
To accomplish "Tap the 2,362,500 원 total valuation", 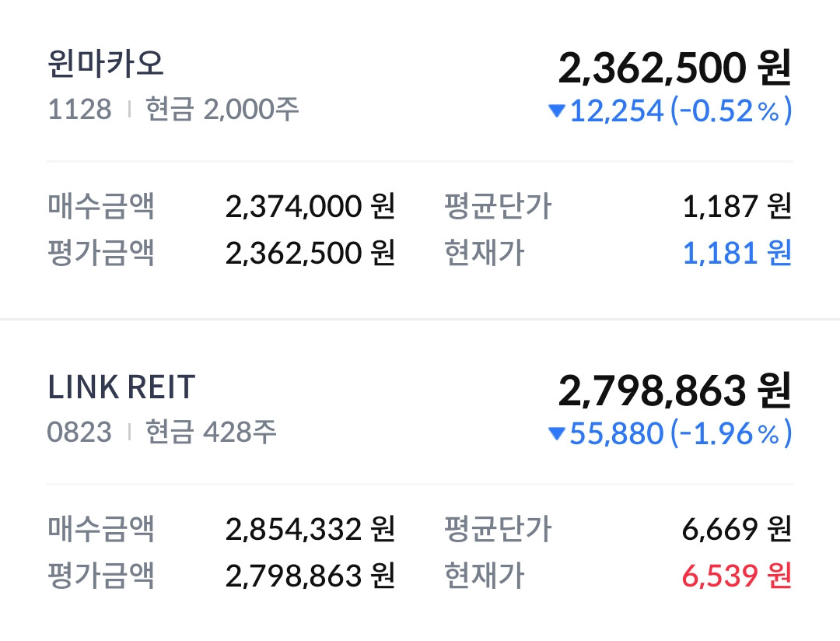I will coord(674,68).
